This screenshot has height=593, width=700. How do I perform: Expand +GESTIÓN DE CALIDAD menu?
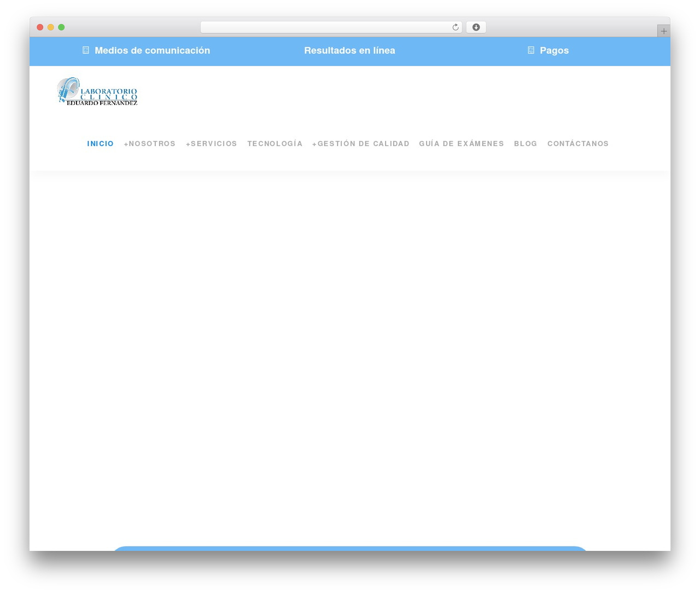pyautogui.click(x=361, y=144)
